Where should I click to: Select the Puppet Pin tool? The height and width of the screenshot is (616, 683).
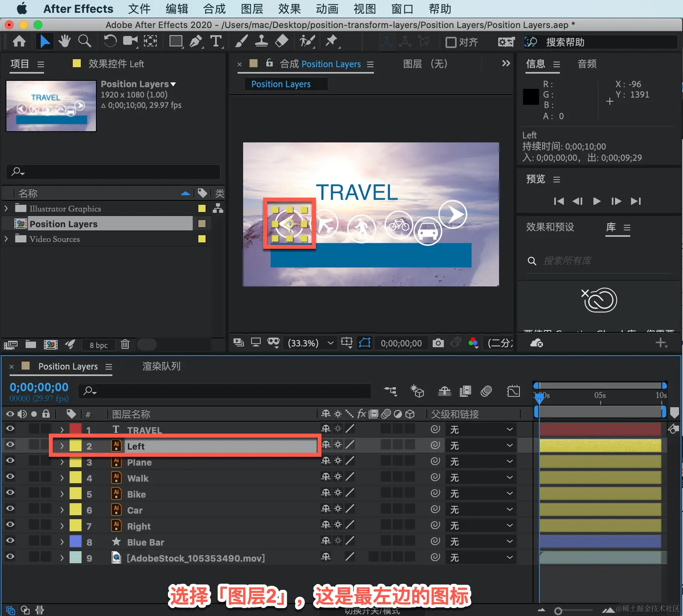332,41
